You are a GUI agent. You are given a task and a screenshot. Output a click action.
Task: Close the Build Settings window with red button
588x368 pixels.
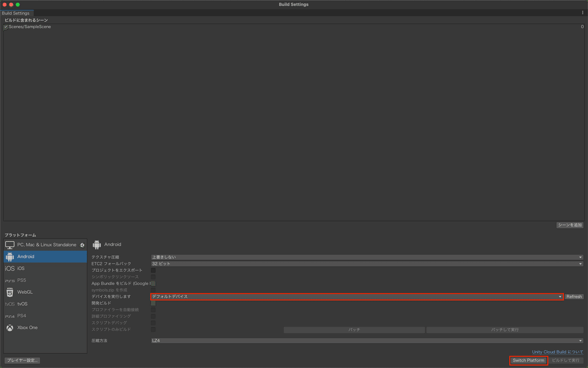tap(4, 4)
